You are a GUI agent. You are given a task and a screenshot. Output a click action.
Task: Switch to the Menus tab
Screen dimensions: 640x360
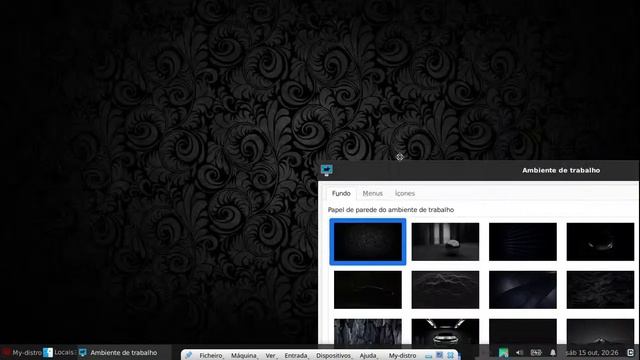pyautogui.click(x=373, y=193)
